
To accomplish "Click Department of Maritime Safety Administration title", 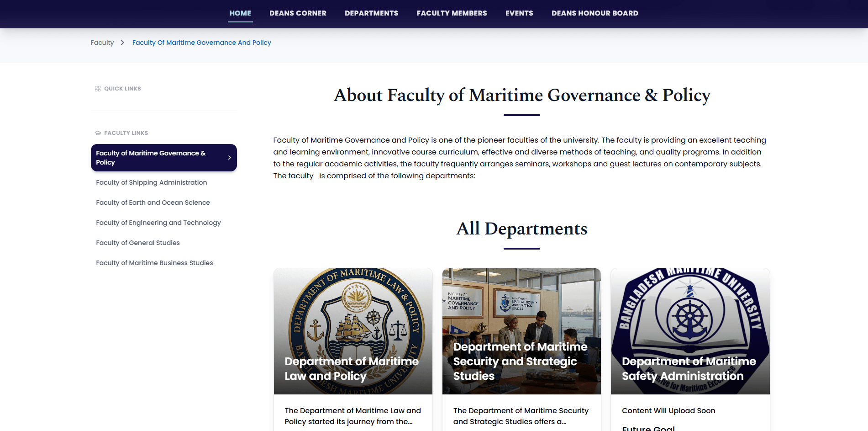I will [x=689, y=368].
